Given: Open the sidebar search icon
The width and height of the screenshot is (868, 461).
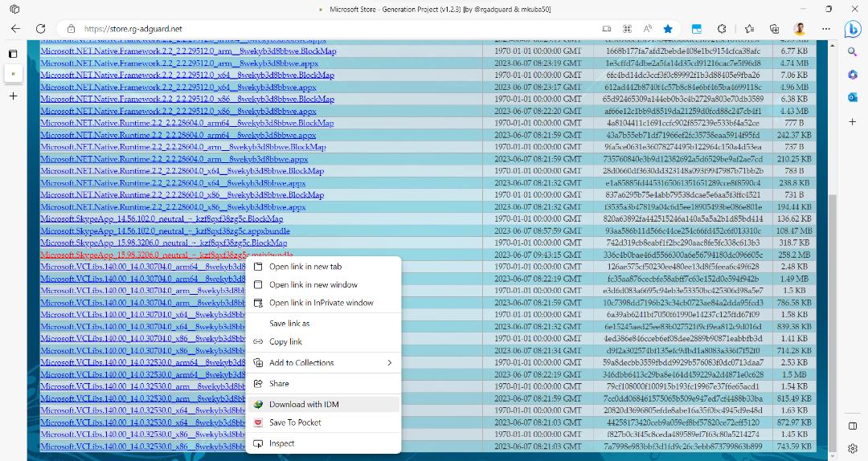Looking at the screenshot, I should coord(853,52).
